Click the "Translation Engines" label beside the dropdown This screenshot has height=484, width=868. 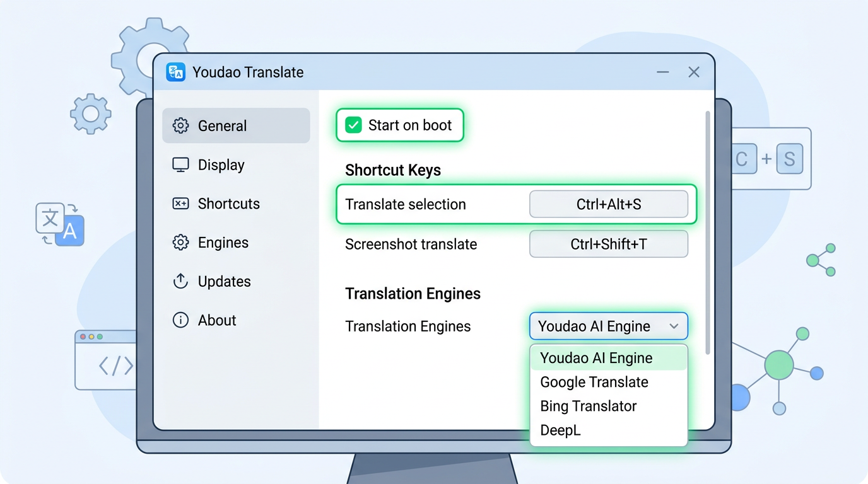pyautogui.click(x=408, y=326)
